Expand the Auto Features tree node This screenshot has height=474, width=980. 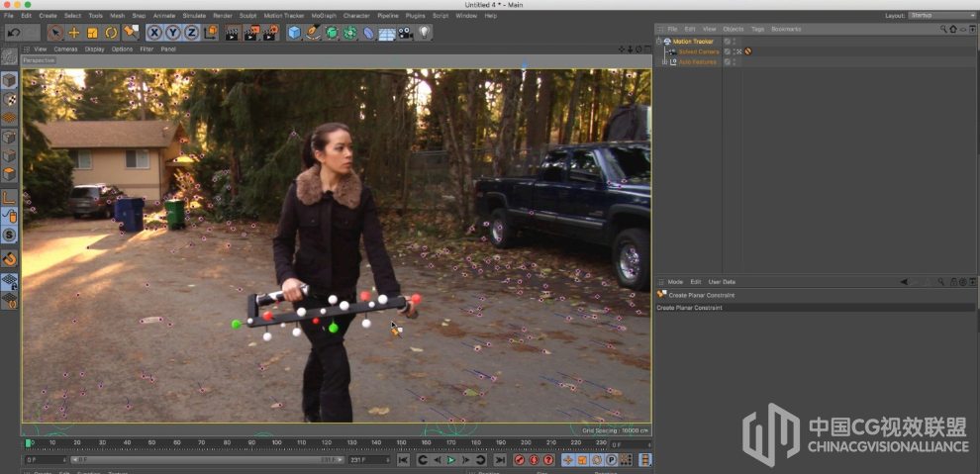(x=665, y=61)
